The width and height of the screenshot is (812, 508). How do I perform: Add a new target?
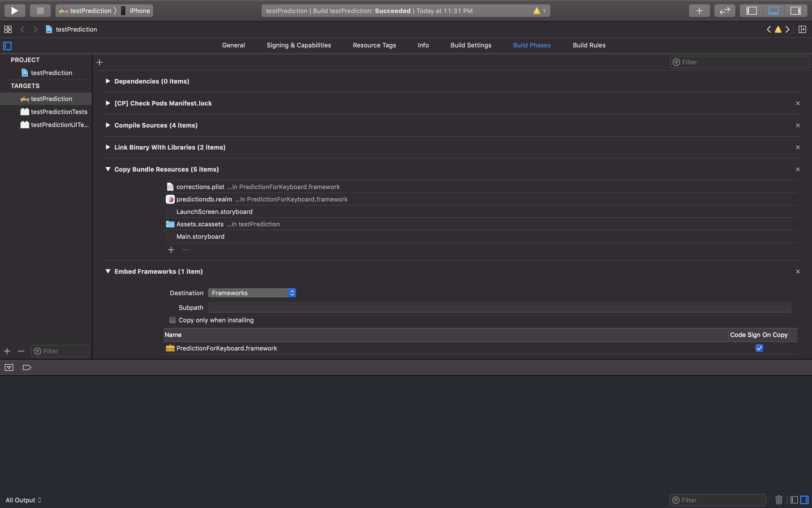click(7, 351)
